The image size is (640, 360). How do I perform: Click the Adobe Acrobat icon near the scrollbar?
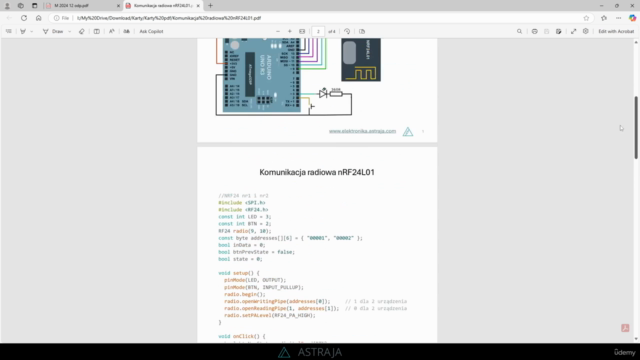[x=625, y=328]
